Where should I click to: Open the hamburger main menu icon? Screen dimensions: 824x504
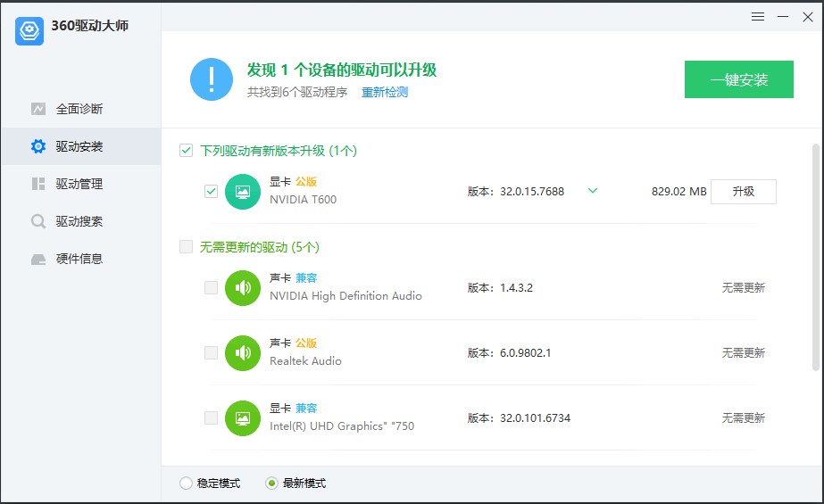pyautogui.click(x=758, y=17)
